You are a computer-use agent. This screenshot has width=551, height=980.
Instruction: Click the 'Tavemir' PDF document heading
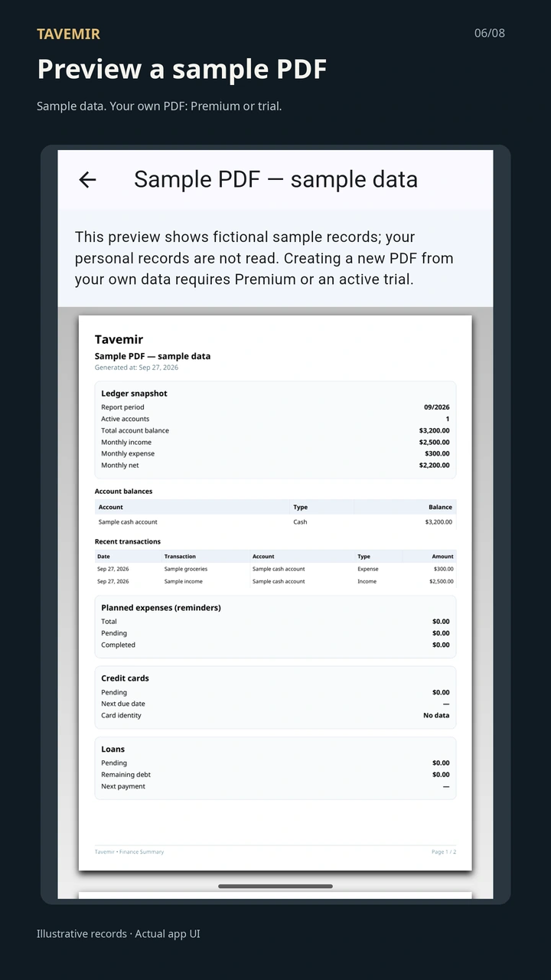(119, 339)
